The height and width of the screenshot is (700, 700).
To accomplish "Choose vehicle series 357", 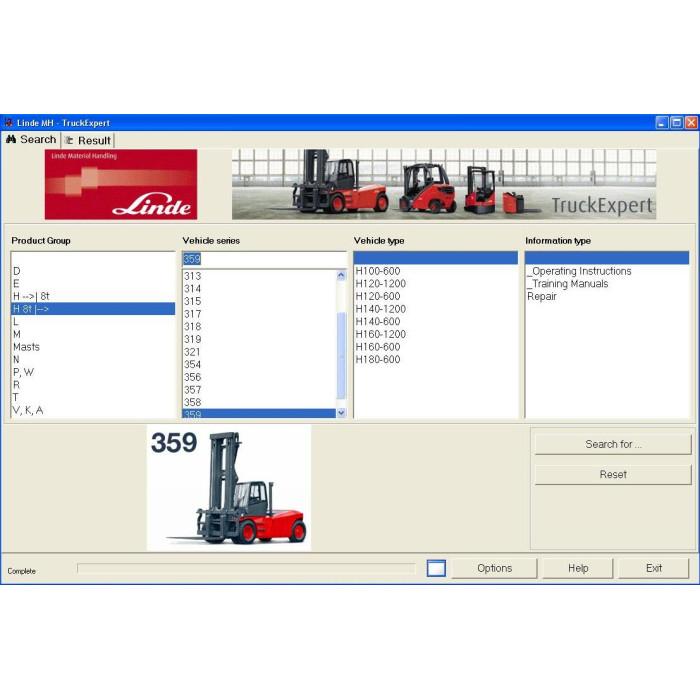I will pos(259,390).
